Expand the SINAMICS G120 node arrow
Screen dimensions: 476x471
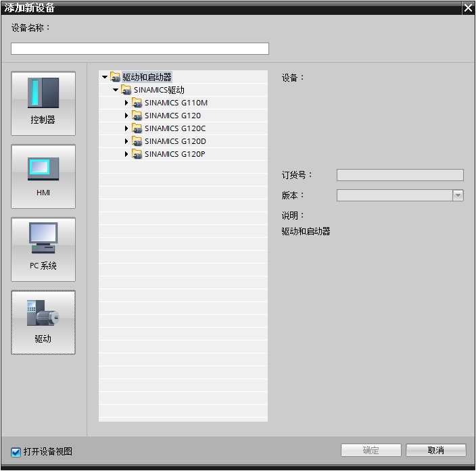tap(126, 116)
